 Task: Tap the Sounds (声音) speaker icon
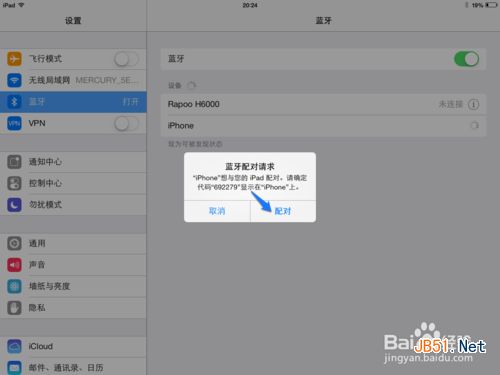pyautogui.click(x=14, y=265)
